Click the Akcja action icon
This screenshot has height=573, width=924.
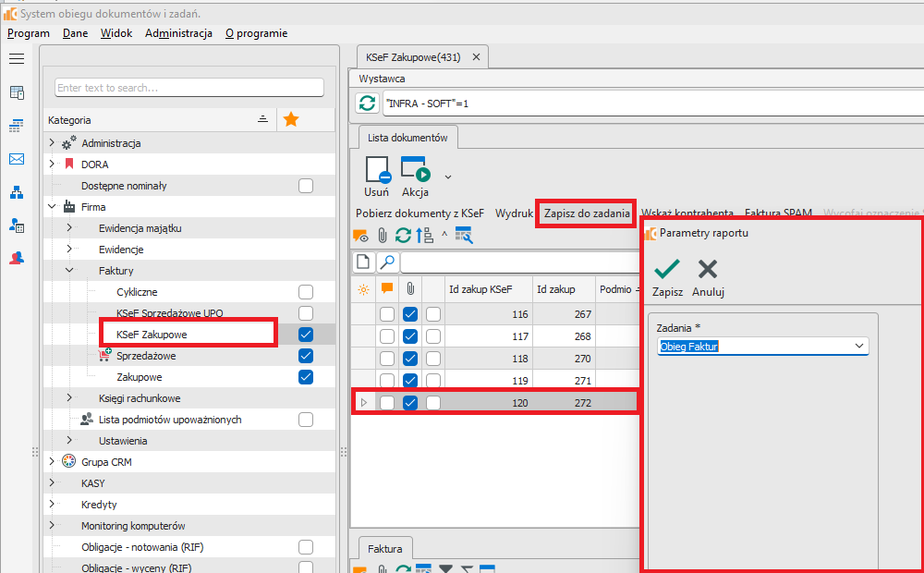coord(415,170)
